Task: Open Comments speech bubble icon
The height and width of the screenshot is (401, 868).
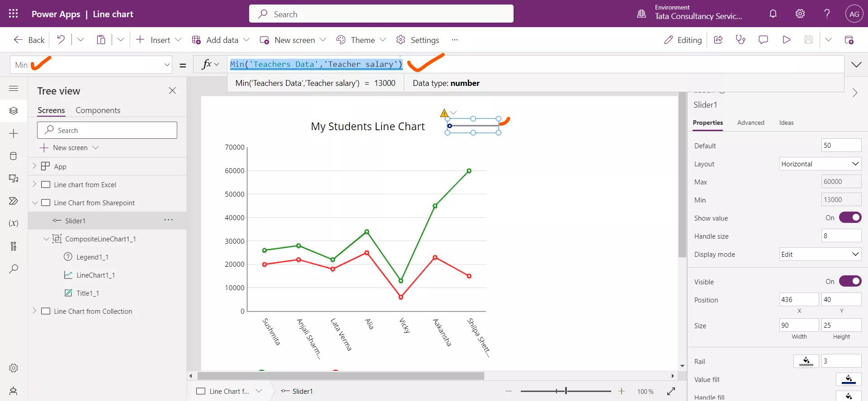Action: [763, 40]
